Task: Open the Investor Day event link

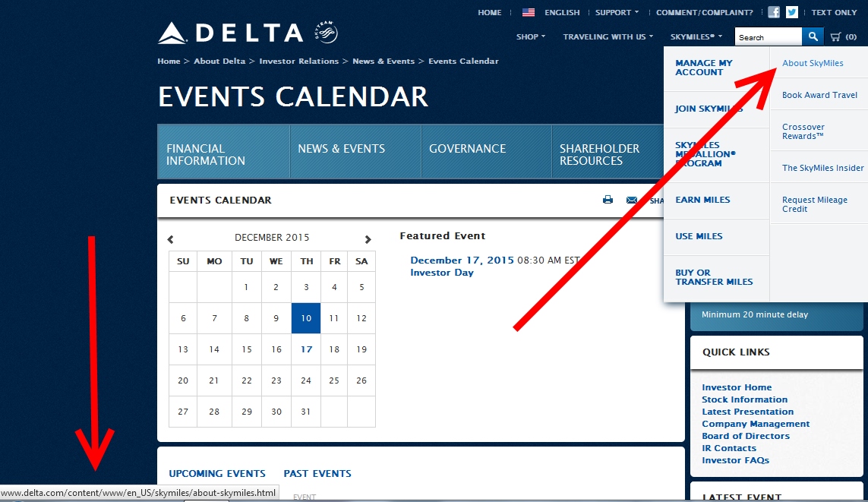Action: 441,273
